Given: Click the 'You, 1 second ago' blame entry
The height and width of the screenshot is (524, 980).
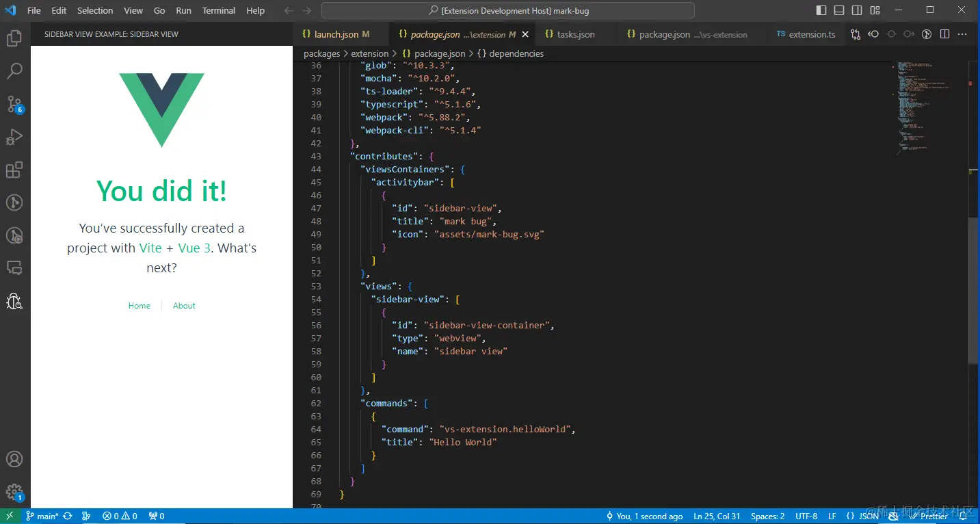Looking at the screenshot, I should [645, 516].
